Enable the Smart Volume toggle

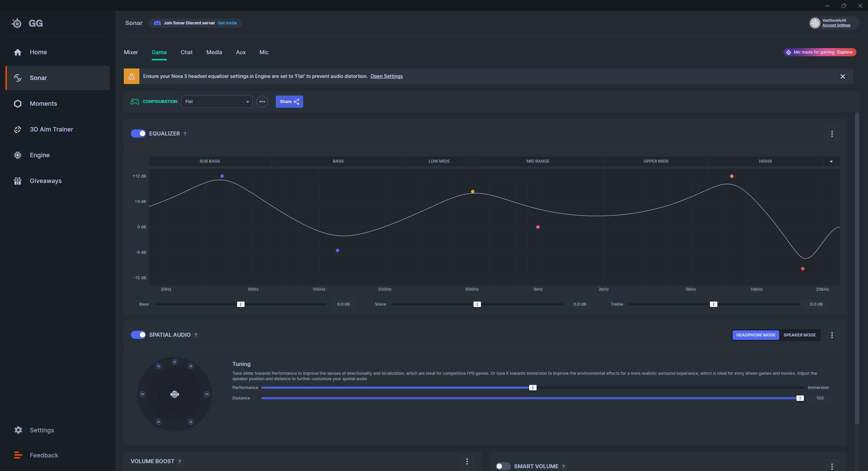coord(503,466)
